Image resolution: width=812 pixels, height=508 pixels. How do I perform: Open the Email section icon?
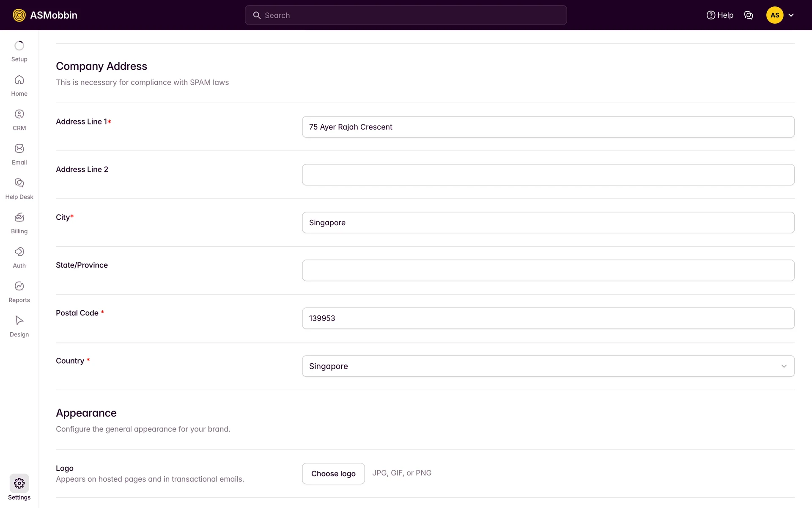point(19,149)
